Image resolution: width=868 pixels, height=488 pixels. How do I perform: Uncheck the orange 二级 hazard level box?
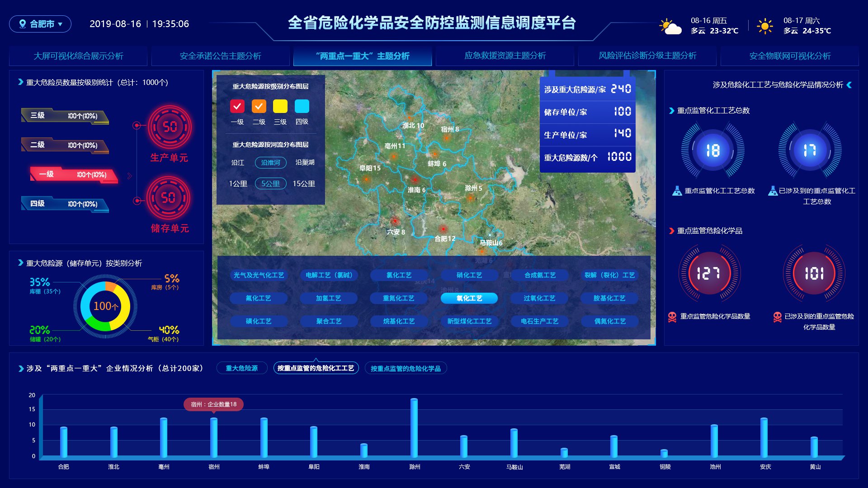[259, 106]
